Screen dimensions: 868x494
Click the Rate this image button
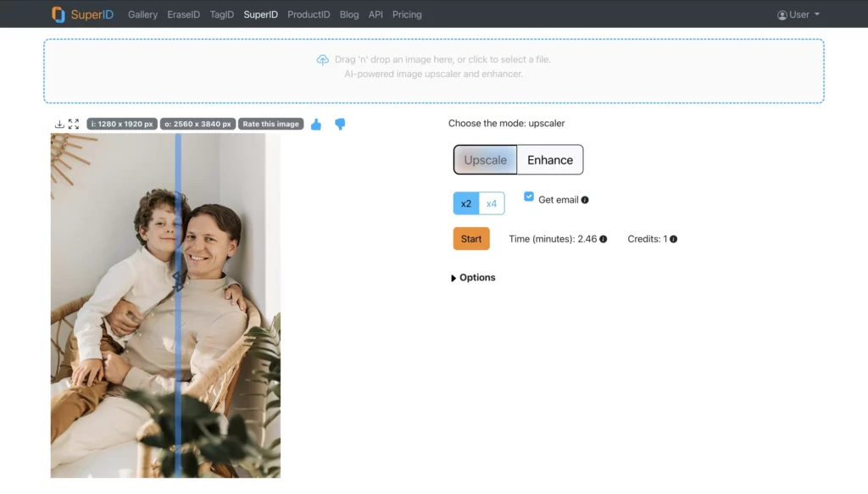tap(270, 124)
